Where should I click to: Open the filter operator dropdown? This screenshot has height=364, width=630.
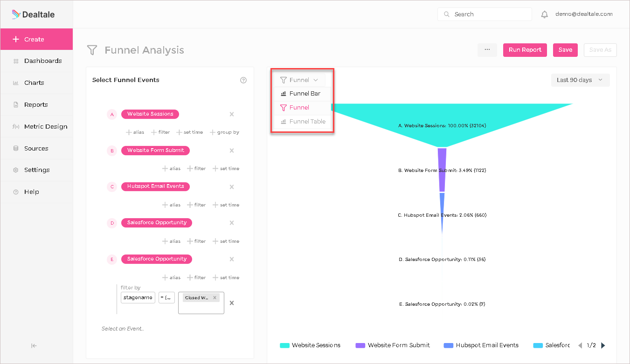(167, 297)
